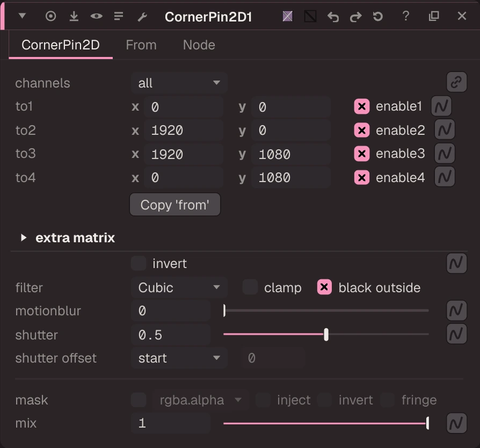Click the to3 y input field showing 1080

pos(291,154)
